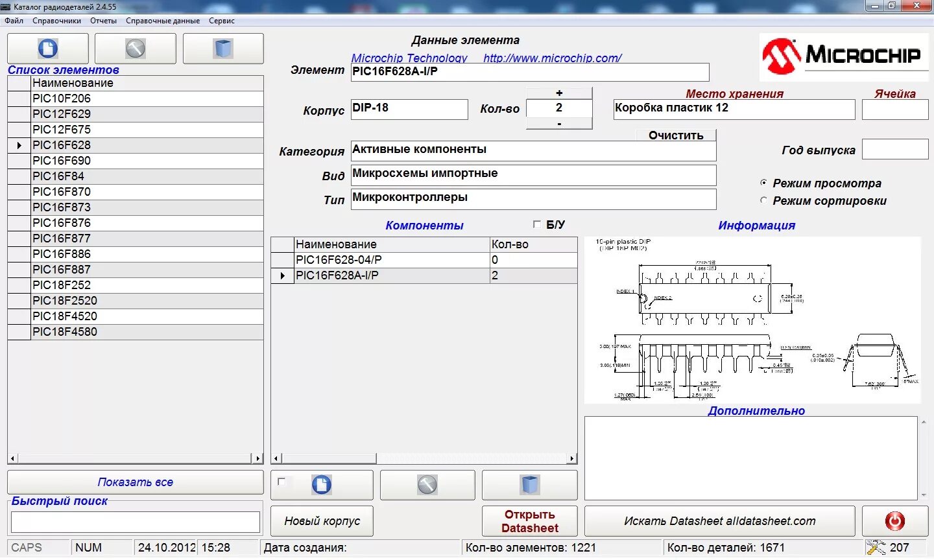Click the Место хранения field
934x560 pixels.
(x=734, y=110)
